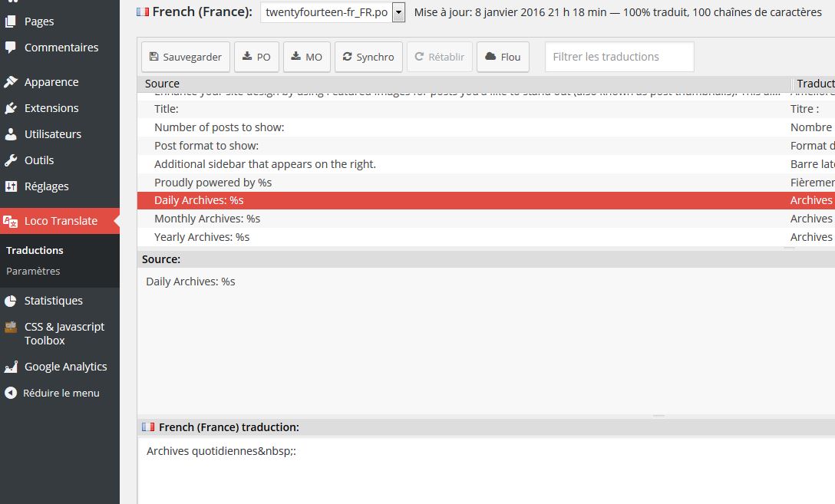
Task: Download the MO file
Action: pos(307,57)
